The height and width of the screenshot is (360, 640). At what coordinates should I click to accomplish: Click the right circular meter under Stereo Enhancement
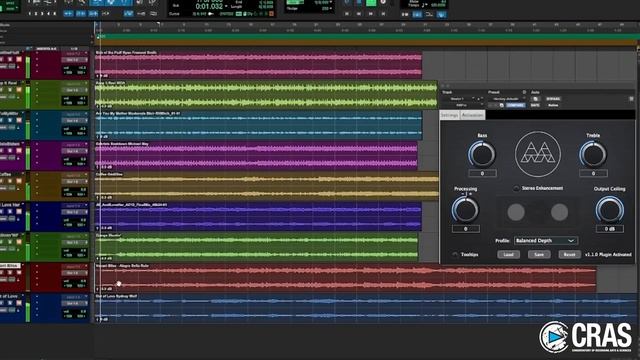(559, 212)
